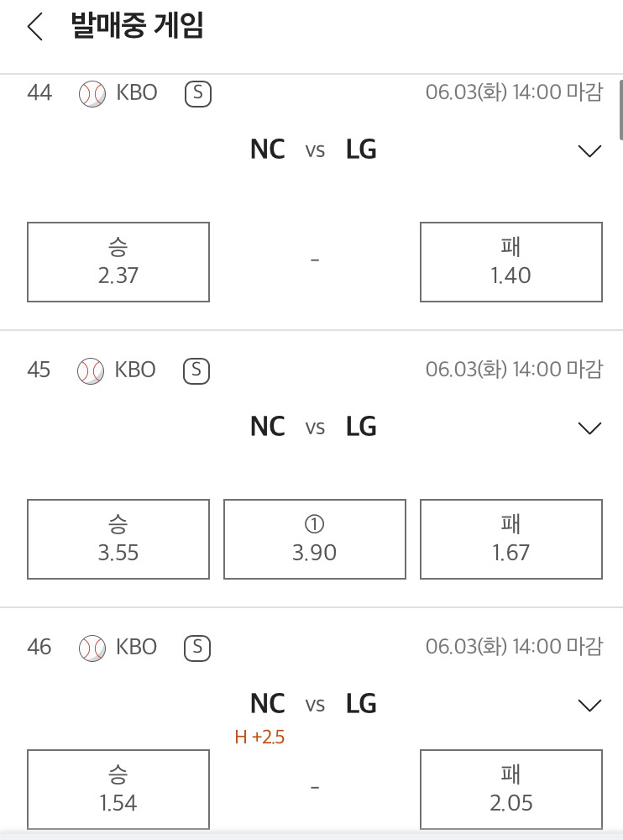This screenshot has width=623, height=840.
Task: Select 패 odds 2.05 for game 46
Action: (510, 789)
